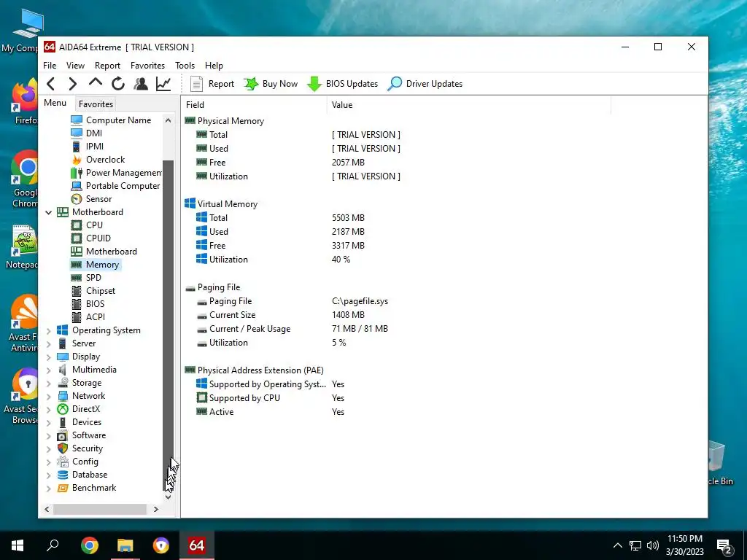747x560 pixels.
Task: Click the Value column header
Action: (468, 105)
